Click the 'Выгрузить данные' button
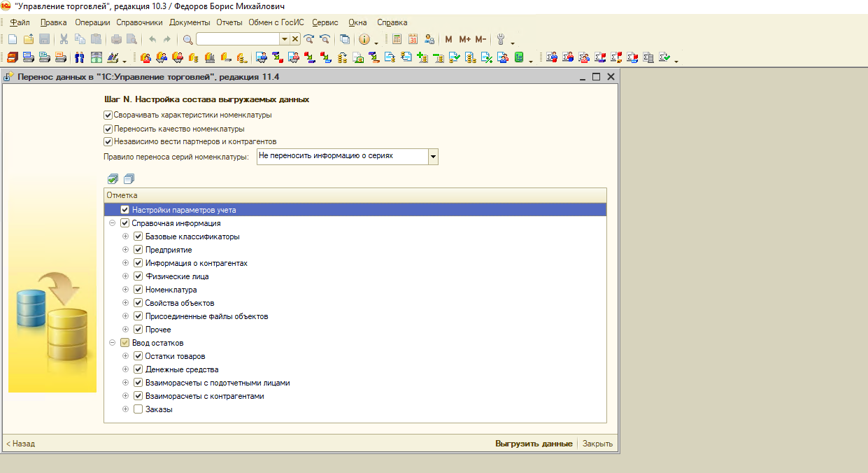 point(534,444)
